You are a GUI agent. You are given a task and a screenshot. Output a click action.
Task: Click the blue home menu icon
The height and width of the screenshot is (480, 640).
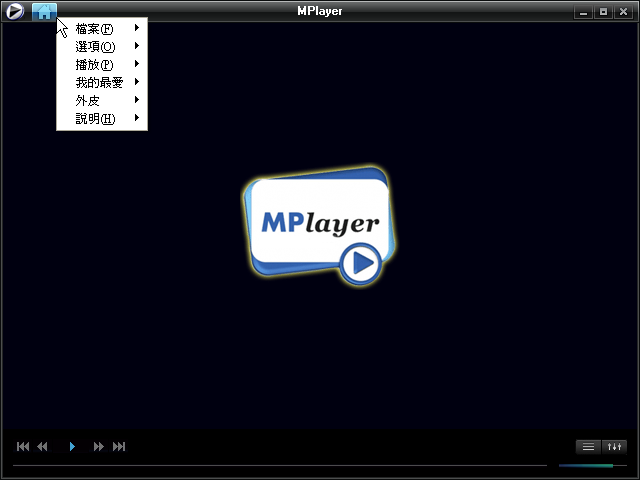(44, 12)
